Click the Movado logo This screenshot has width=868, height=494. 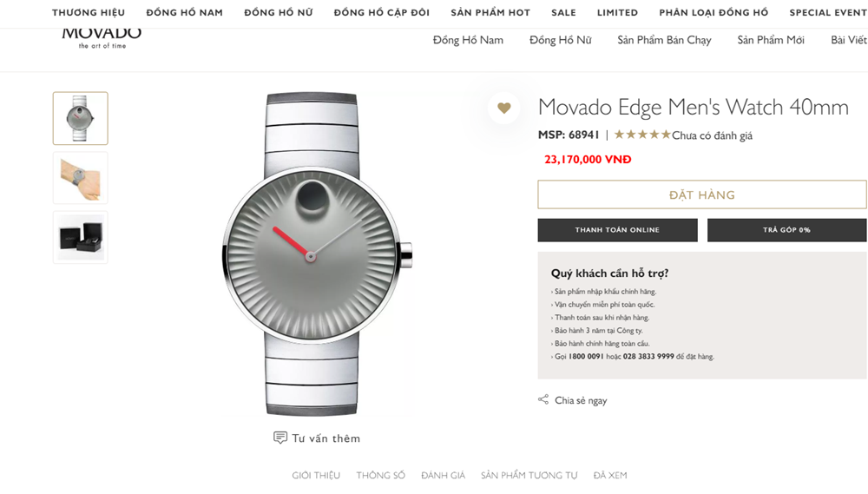pyautogui.click(x=102, y=36)
